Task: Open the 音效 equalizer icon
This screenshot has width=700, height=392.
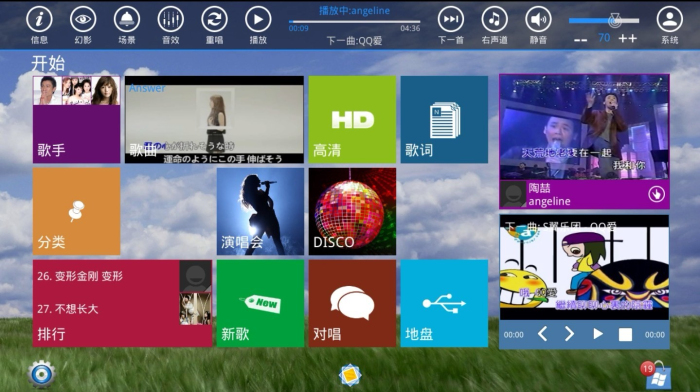Action: coord(171,20)
